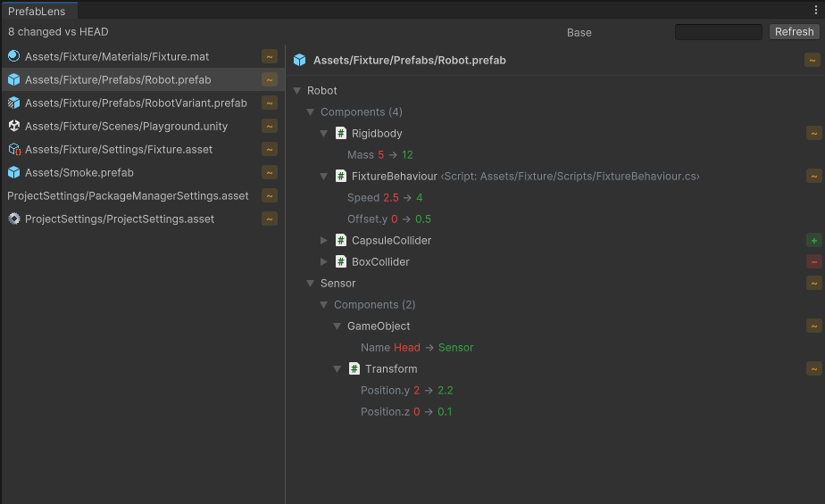Collapse the Rigidbody component
This screenshot has height=504, width=825.
(x=324, y=134)
